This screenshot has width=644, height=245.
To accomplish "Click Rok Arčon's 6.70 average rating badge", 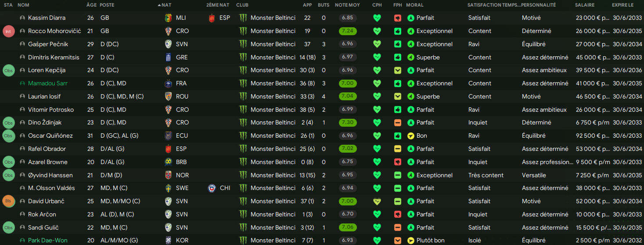I will click(x=348, y=214).
